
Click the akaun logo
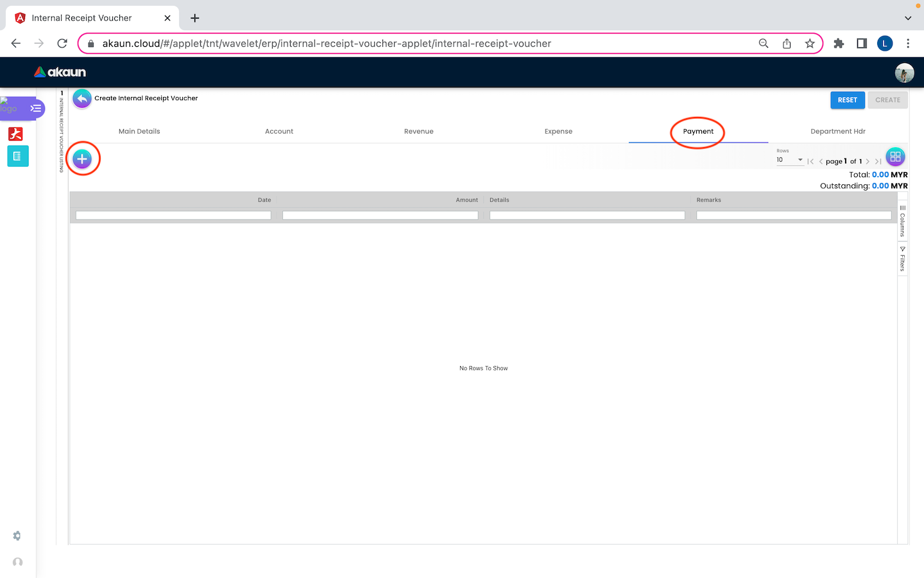tap(60, 72)
